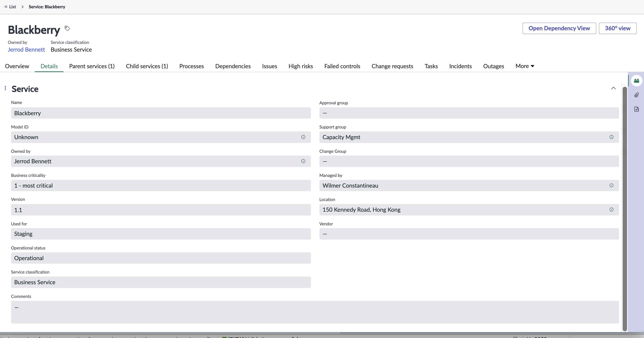Click the empty Comments field

pyautogui.click(x=315, y=312)
